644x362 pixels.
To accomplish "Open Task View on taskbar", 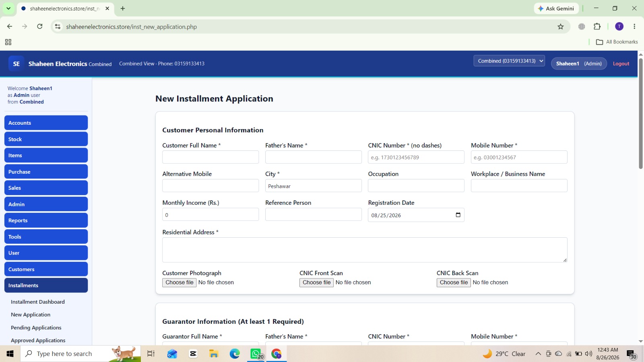I will click(x=151, y=354).
